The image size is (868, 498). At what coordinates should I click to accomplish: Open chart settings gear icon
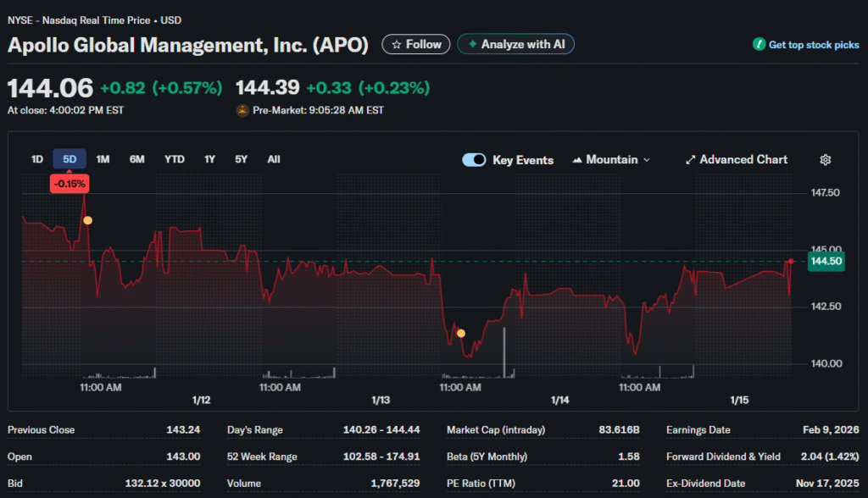[x=826, y=160]
